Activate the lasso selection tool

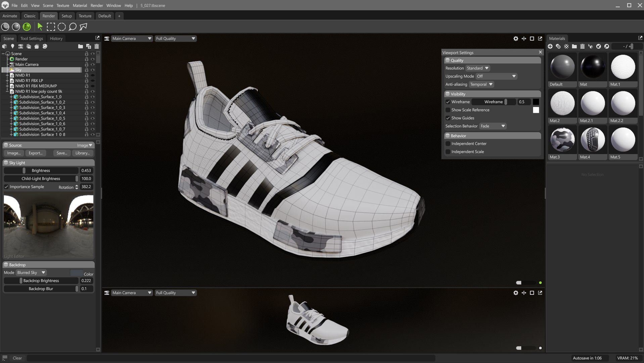[x=72, y=27]
